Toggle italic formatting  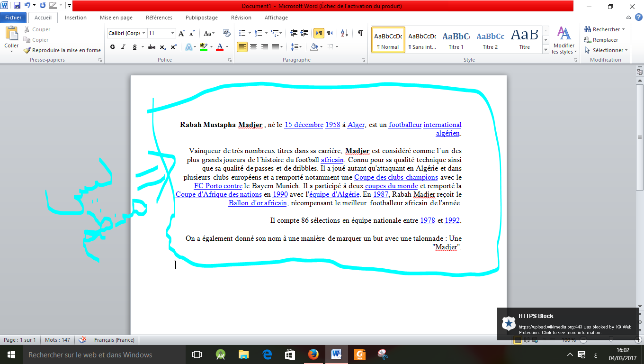(x=123, y=47)
